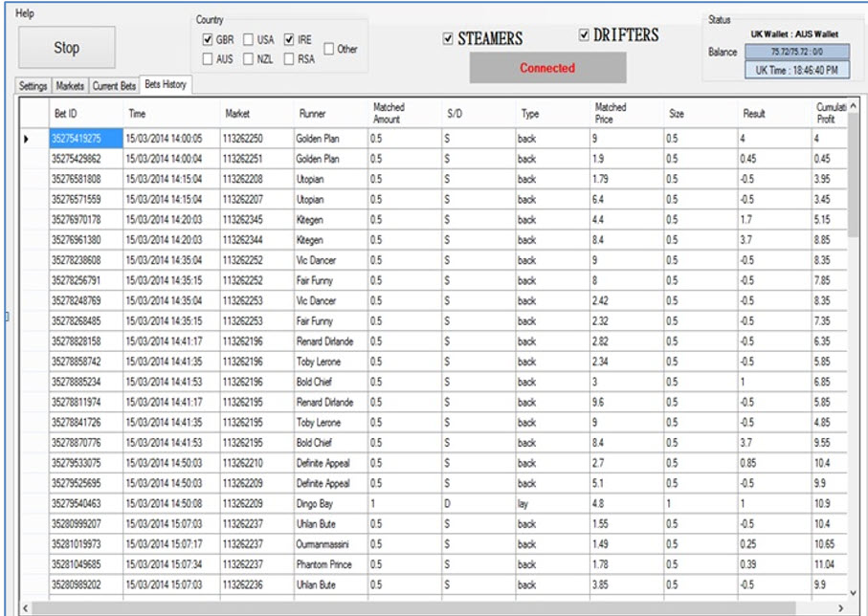Enable the RSA country checkbox
The image size is (868, 616).
click(x=289, y=58)
